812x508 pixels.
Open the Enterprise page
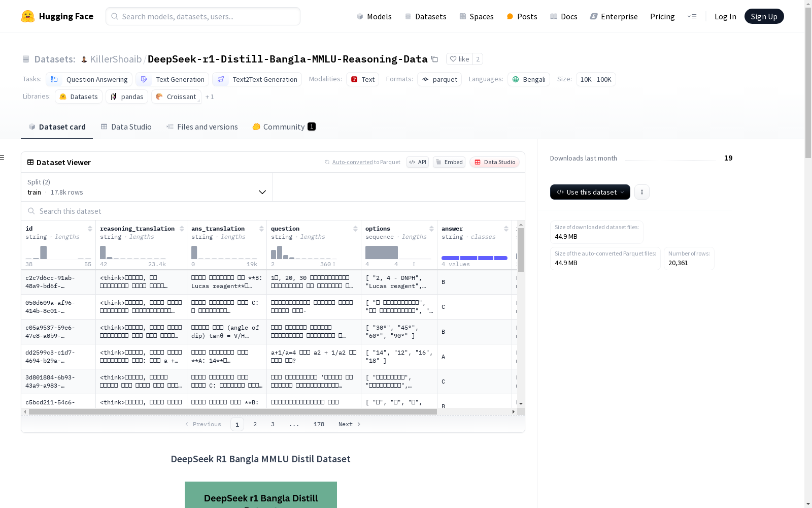(x=614, y=16)
